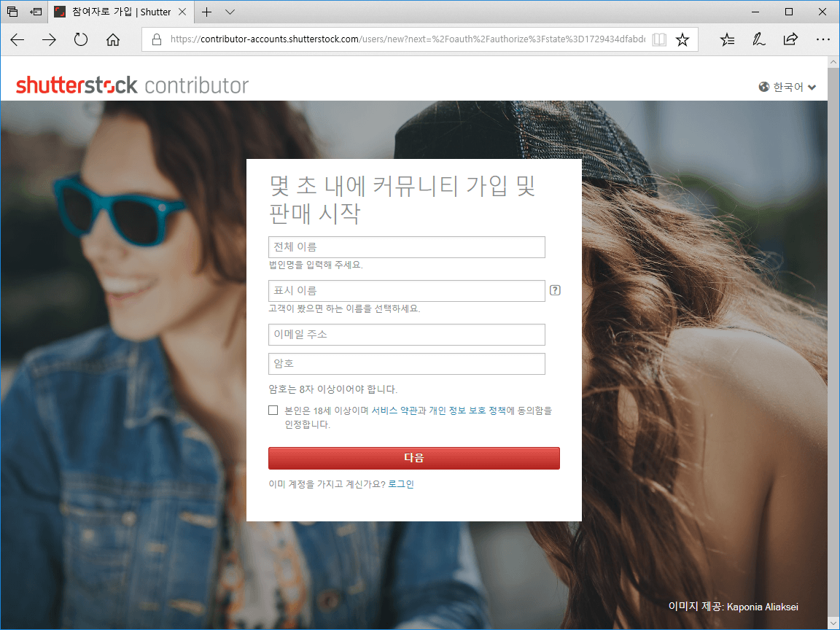Add page to favorites star icon
This screenshot has width=840, height=630.
[682, 39]
